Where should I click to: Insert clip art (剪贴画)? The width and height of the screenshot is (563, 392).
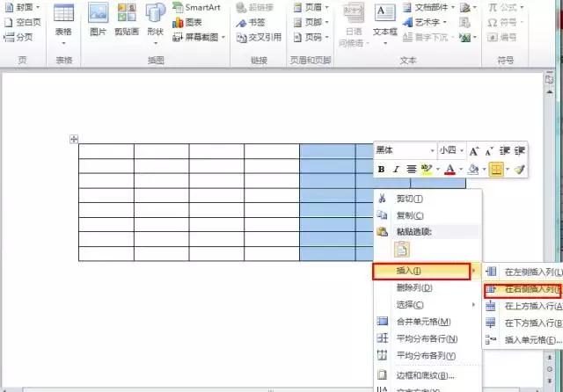127,20
